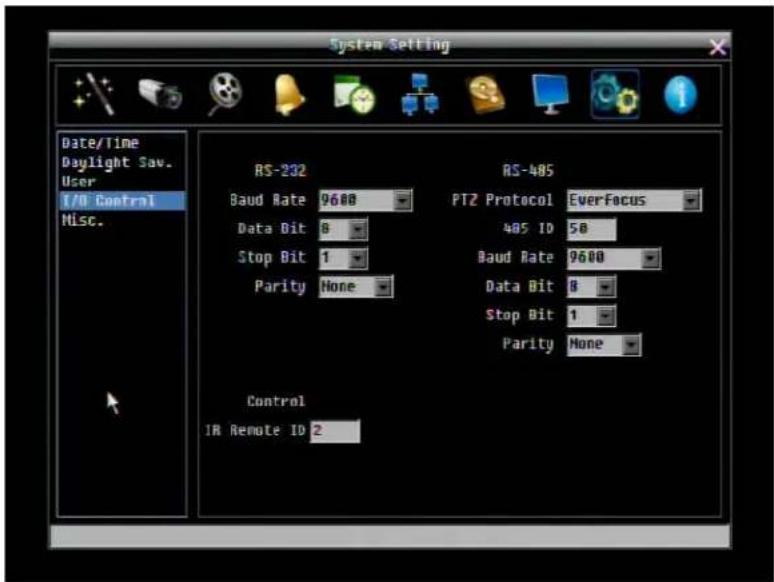Select I/O Control in the side menu
This screenshot has width=774, height=582.
click(x=122, y=200)
